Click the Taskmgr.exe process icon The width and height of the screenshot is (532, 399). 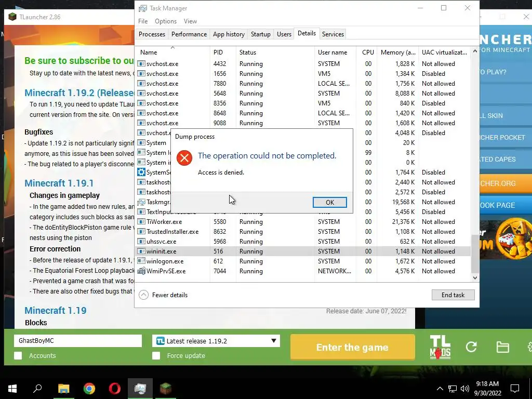[141, 202]
